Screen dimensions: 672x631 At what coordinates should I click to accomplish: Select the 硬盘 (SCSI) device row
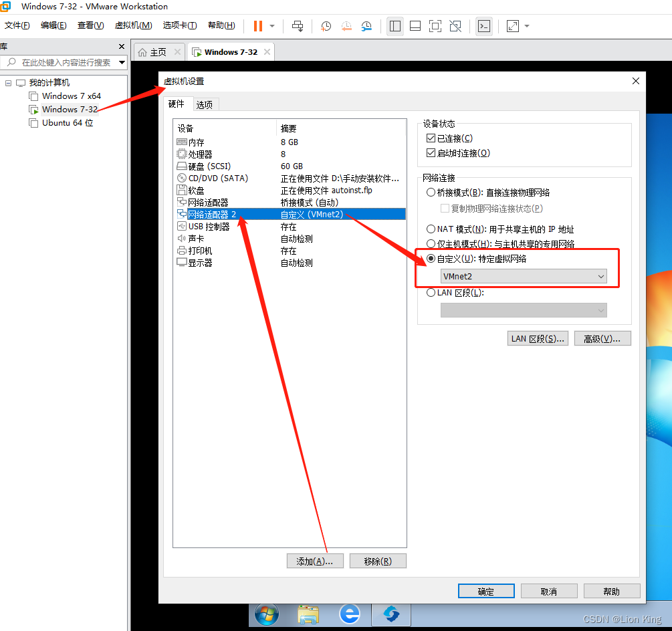[x=290, y=166]
